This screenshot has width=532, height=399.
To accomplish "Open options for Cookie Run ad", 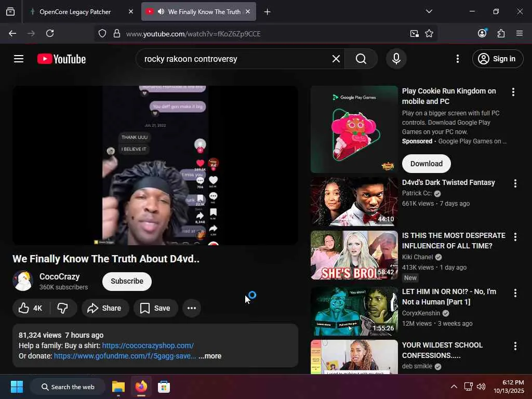I will point(513,92).
